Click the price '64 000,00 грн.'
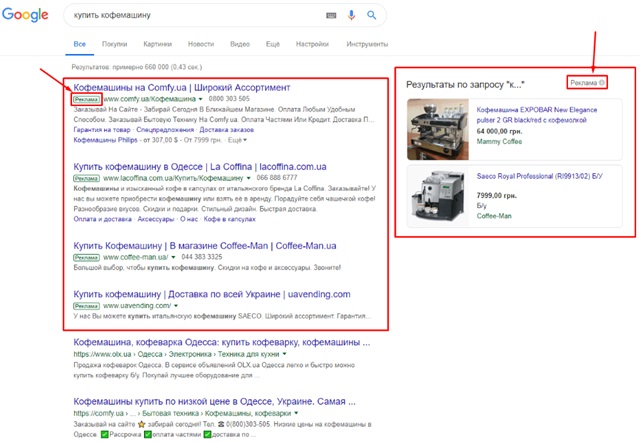This screenshot has width=640, height=442. pos(499,131)
